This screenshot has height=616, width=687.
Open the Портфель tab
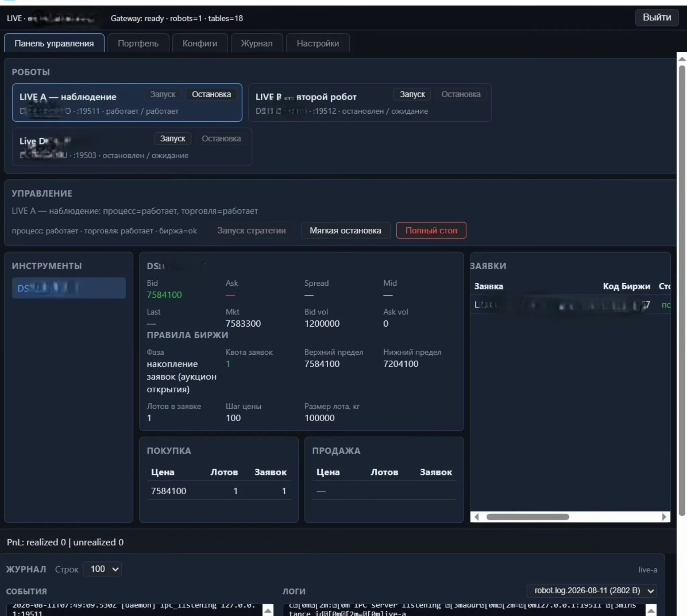(138, 43)
